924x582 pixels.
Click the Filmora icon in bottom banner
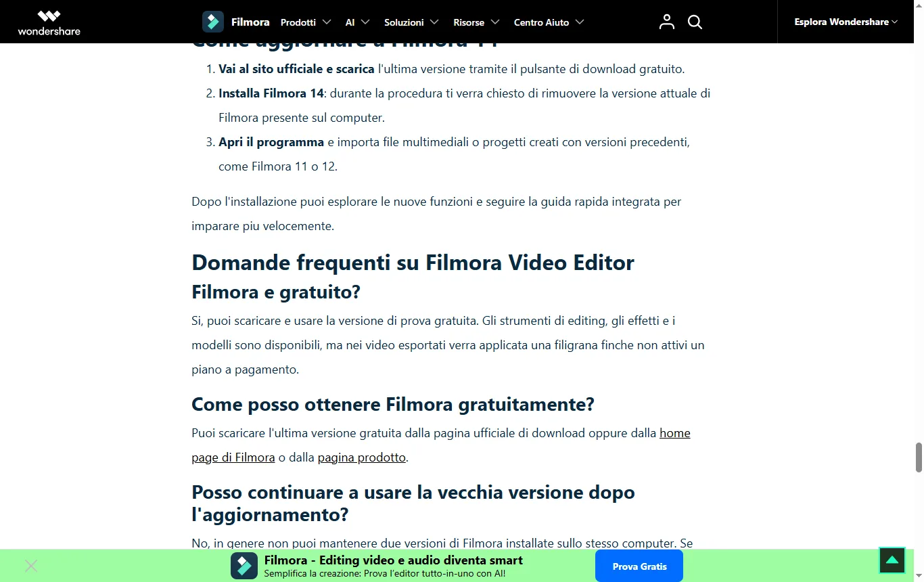(x=244, y=566)
